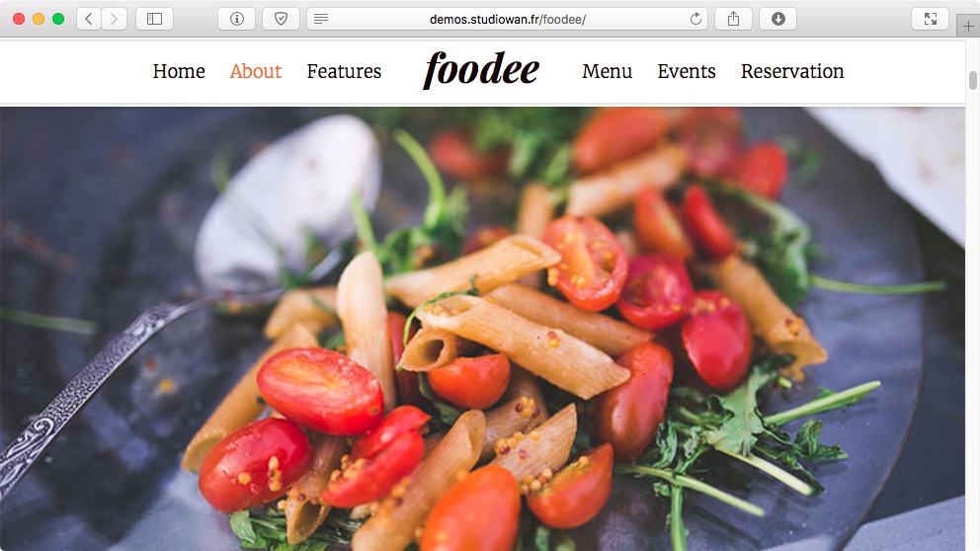The height and width of the screenshot is (551, 980).
Task: View the Events section
Action: coord(687,71)
